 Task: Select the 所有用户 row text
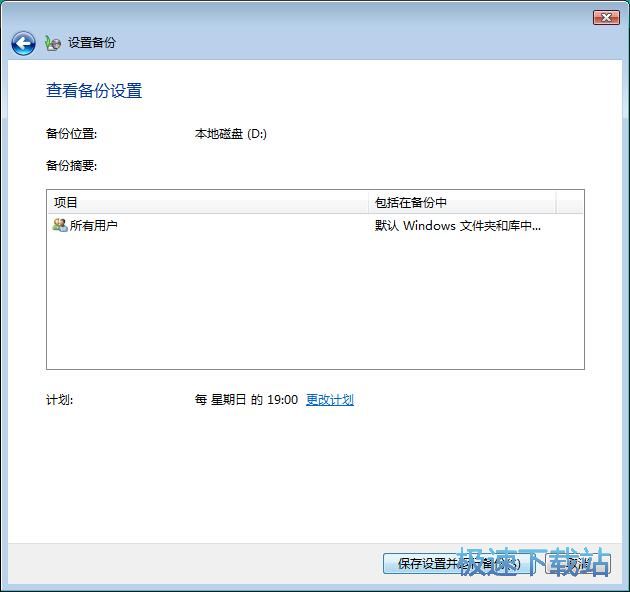pyautogui.click(x=93, y=225)
